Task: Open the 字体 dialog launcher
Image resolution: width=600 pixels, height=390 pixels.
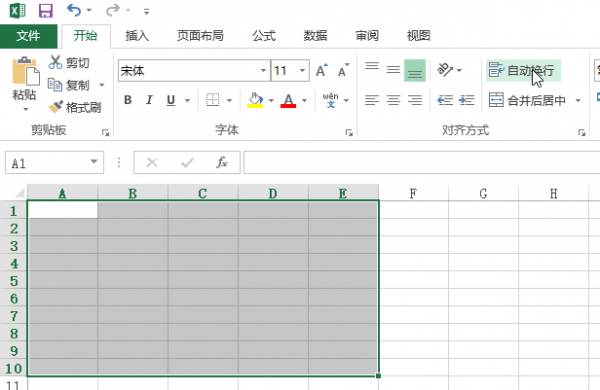Action: click(x=349, y=132)
